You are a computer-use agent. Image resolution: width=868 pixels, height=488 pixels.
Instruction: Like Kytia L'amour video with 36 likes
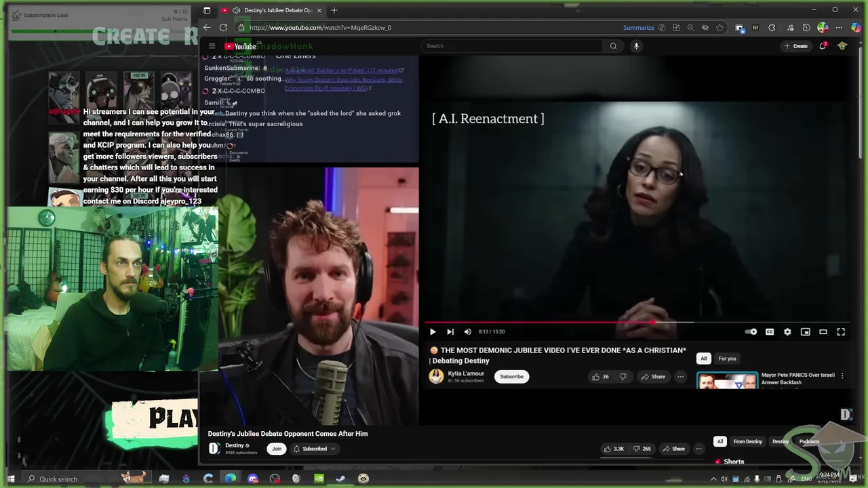(600, 377)
